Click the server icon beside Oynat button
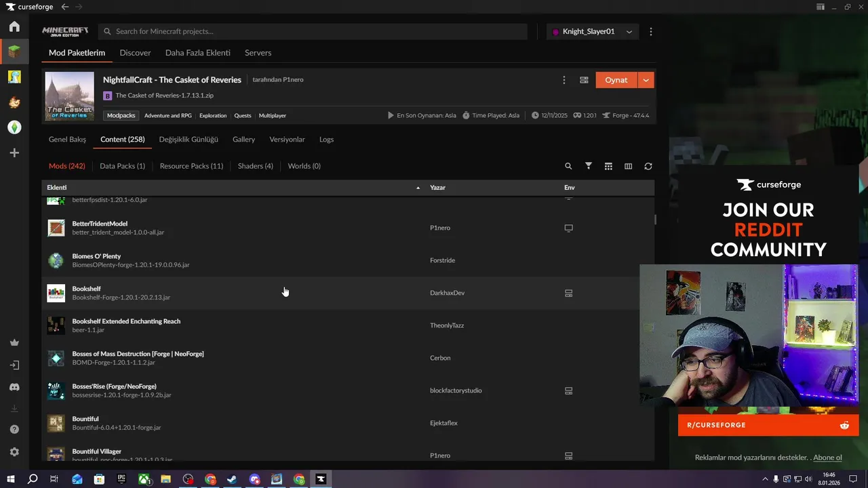 pyautogui.click(x=584, y=80)
